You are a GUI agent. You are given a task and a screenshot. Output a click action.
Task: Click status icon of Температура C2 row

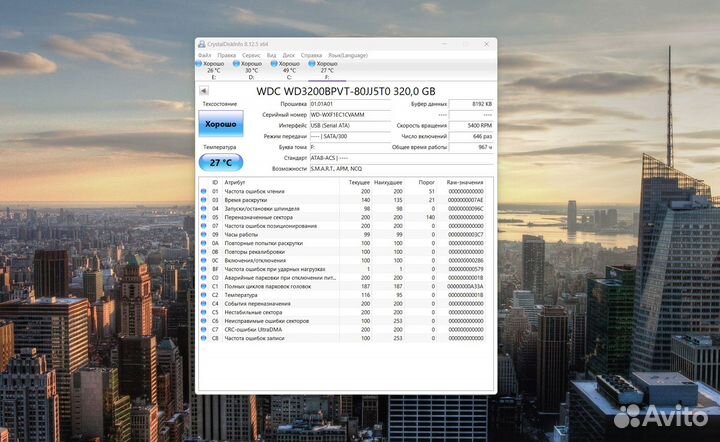pyautogui.click(x=203, y=295)
